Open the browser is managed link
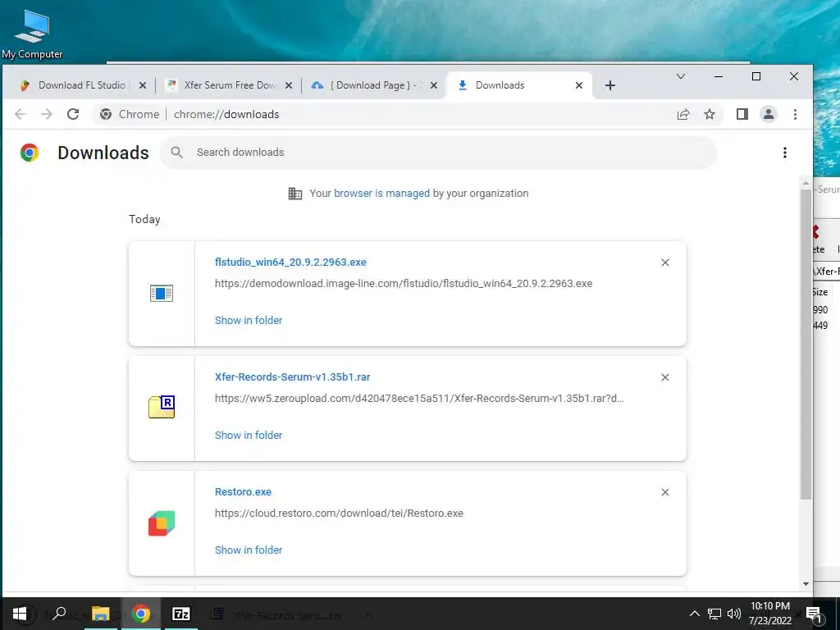The image size is (840, 630). [x=381, y=194]
